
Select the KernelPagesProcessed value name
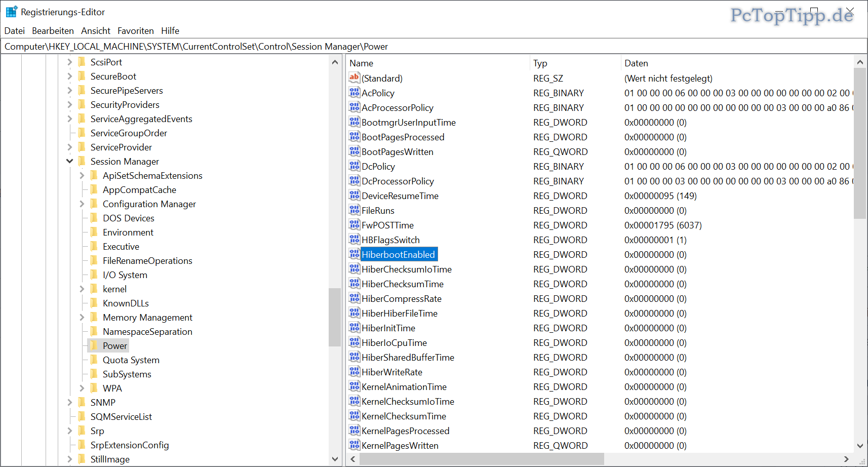click(x=405, y=431)
